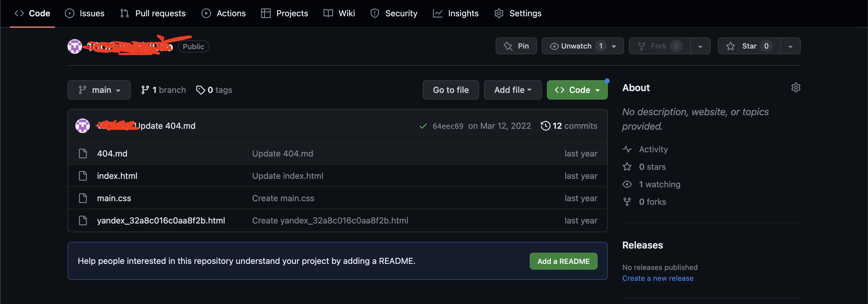Click the repository owner avatar in header
The image size is (868, 304).
pos(74,46)
